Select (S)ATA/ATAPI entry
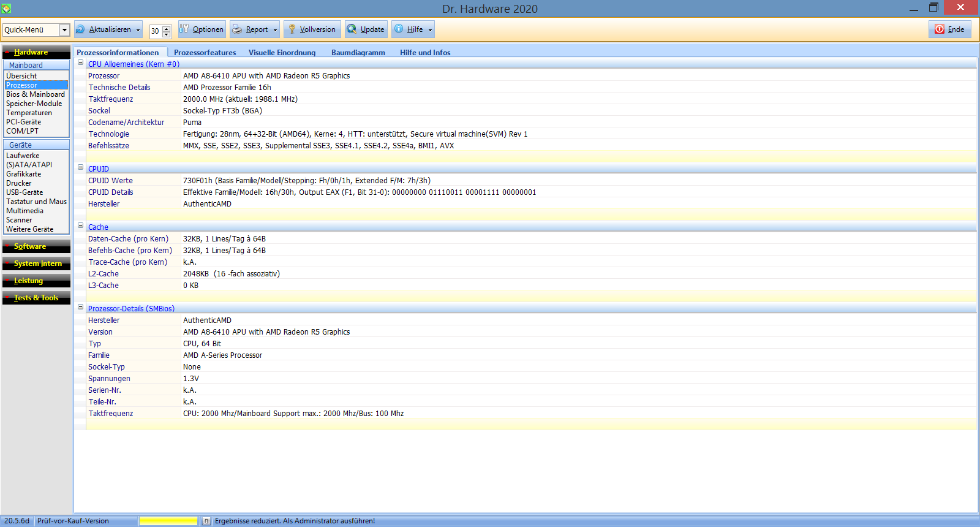The height and width of the screenshot is (527, 980). click(x=37, y=165)
